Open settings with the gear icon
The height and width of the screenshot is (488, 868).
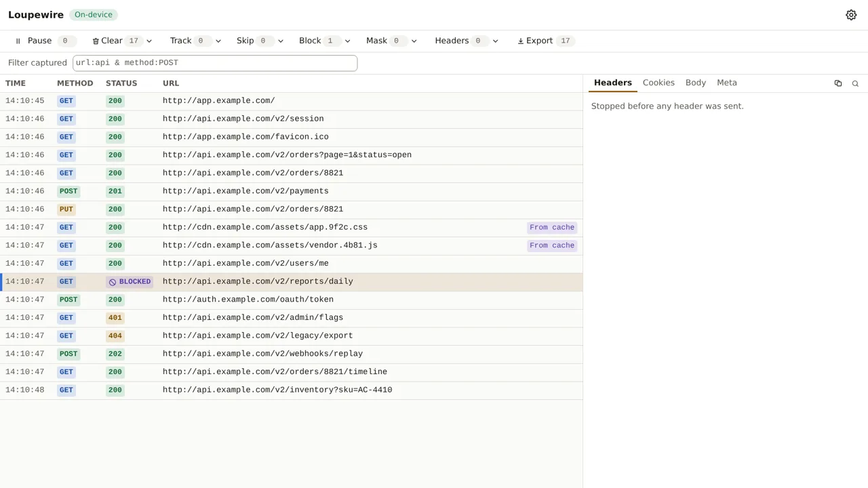point(851,15)
